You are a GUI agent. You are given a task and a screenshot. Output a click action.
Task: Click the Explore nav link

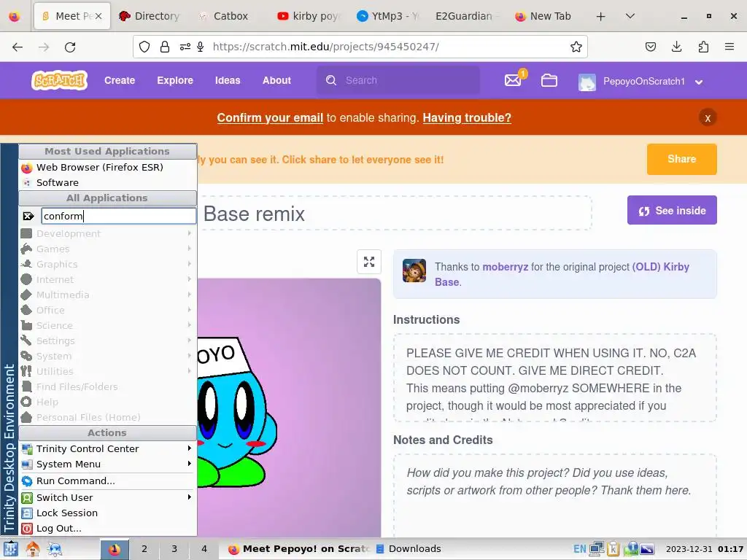coord(175,80)
